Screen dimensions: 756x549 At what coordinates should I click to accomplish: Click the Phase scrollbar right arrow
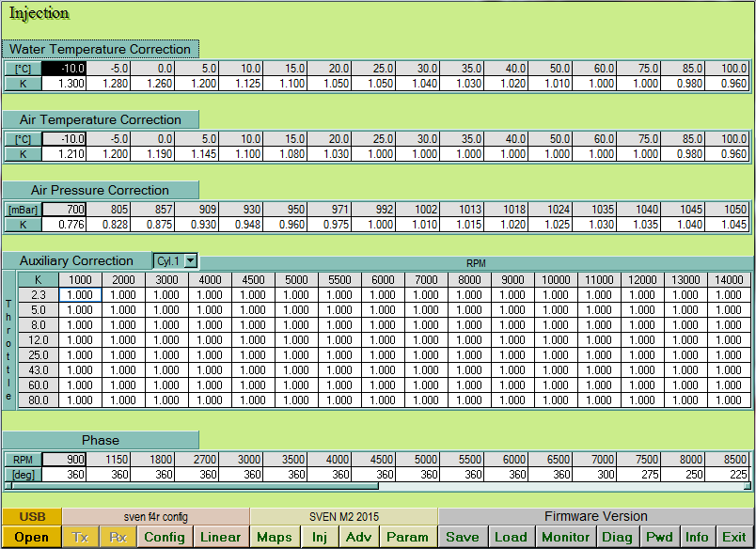coord(747,486)
